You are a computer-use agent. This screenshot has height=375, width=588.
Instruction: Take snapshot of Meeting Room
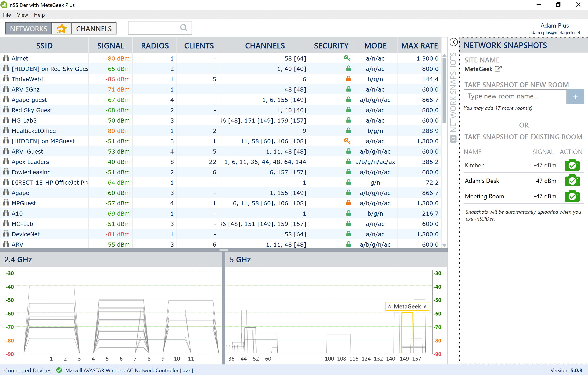572,196
